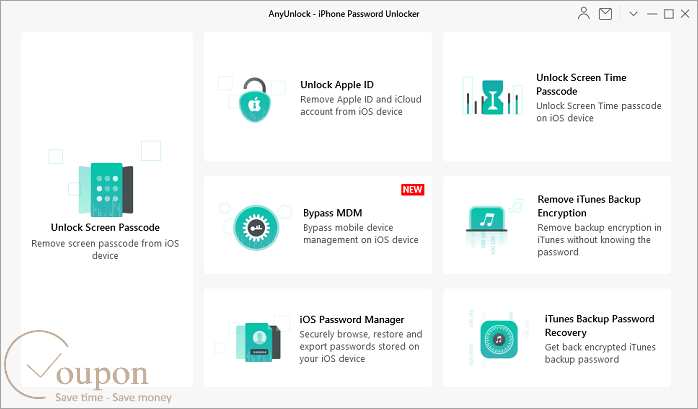Image resolution: width=698 pixels, height=409 pixels.
Task: Choose iTunes Backup Password Recovery title
Action: [600, 326]
